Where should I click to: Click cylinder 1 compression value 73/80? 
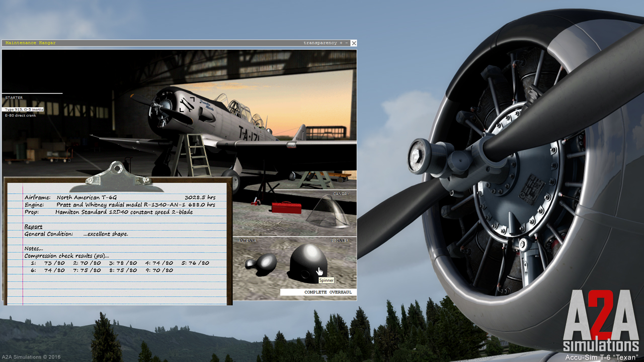point(54,263)
